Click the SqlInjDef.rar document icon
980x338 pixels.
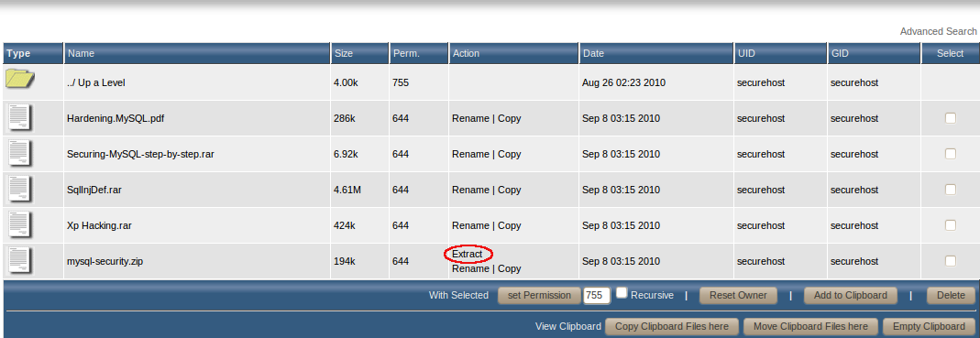point(20,190)
